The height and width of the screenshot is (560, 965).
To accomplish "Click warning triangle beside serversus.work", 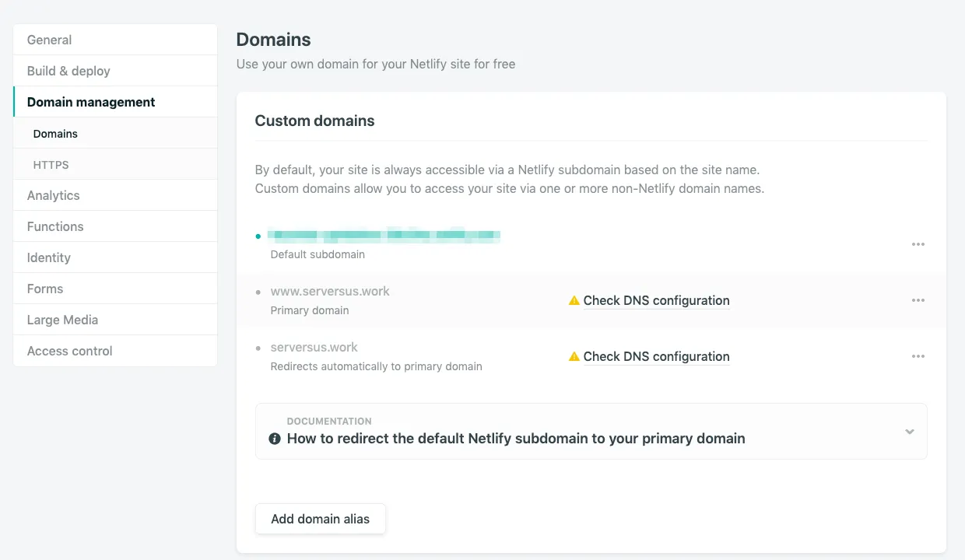I will [574, 355].
